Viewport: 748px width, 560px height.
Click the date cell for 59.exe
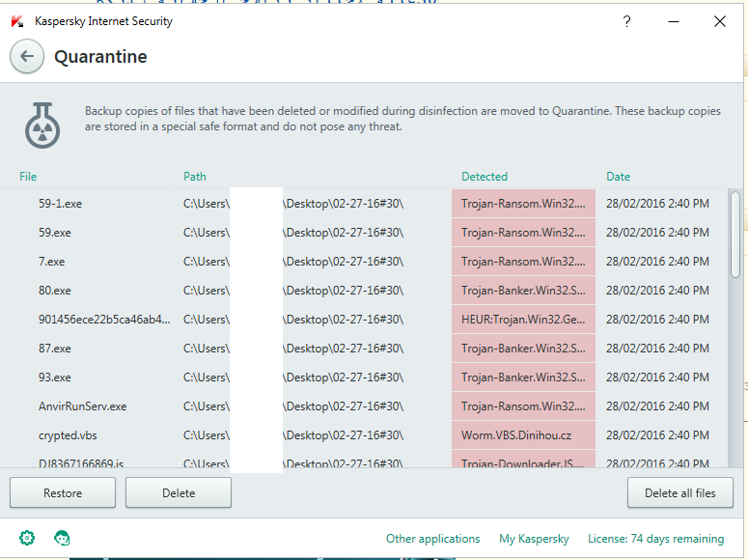pos(657,233)
